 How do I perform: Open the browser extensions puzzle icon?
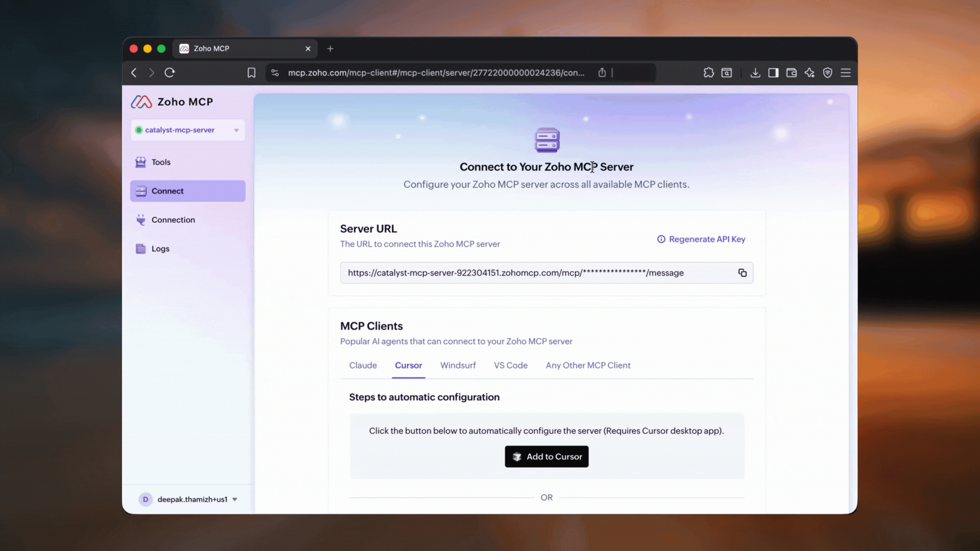(x=708, y=73)
